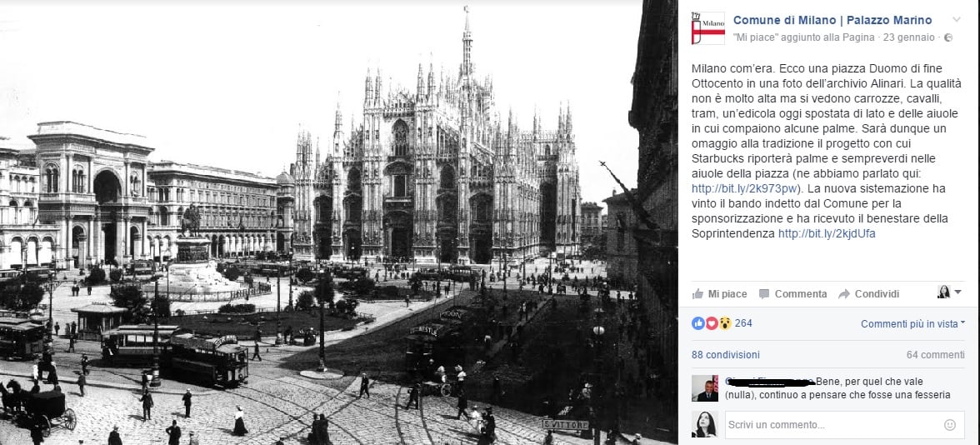The image size is (980, 445).
Task: Click the Condividi share arrow icon
Action: point(843,293)
